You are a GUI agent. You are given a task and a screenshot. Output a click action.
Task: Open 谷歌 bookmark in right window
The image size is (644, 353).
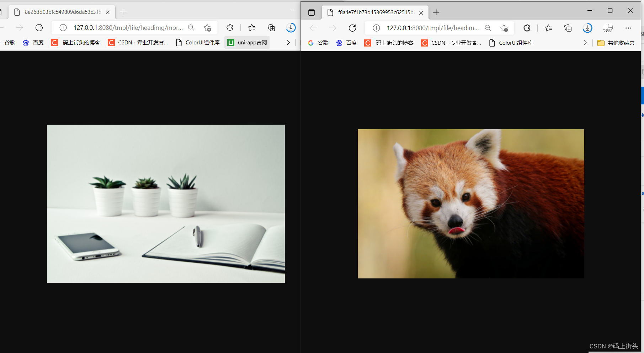pos(318,43)
